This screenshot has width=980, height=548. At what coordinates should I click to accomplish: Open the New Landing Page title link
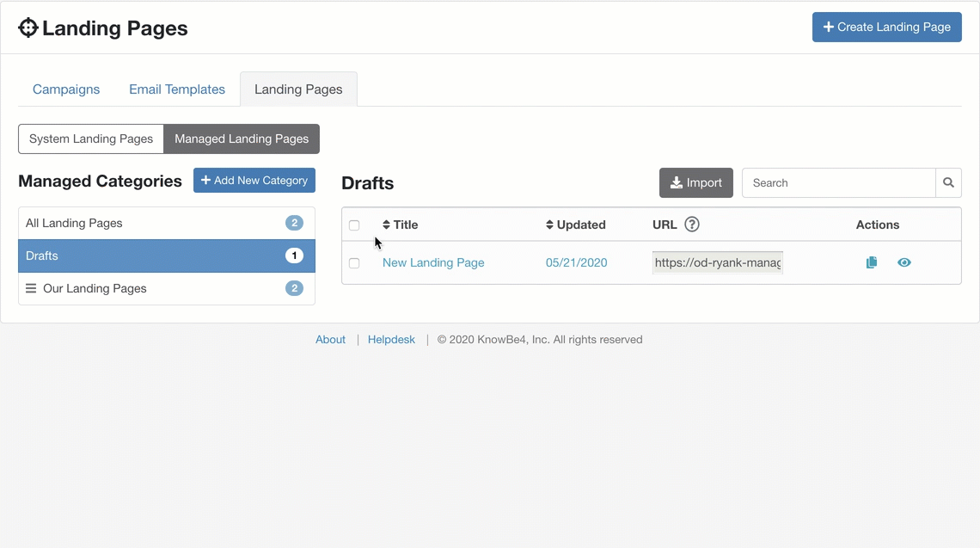click(x=433, y=262)
